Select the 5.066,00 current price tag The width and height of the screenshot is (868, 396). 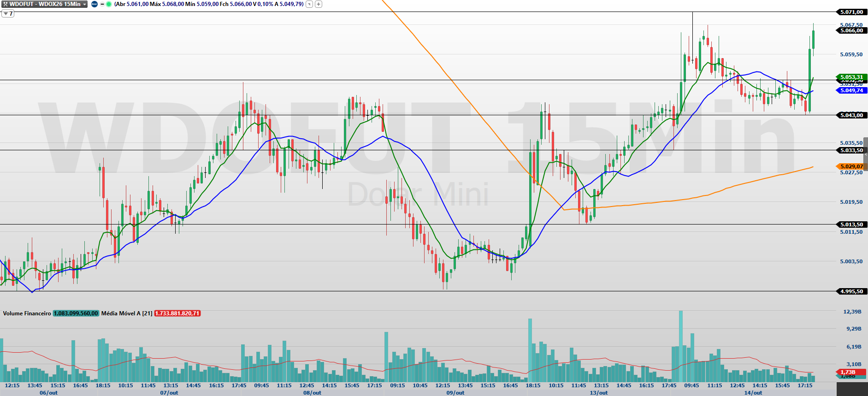tap(851, 30)
